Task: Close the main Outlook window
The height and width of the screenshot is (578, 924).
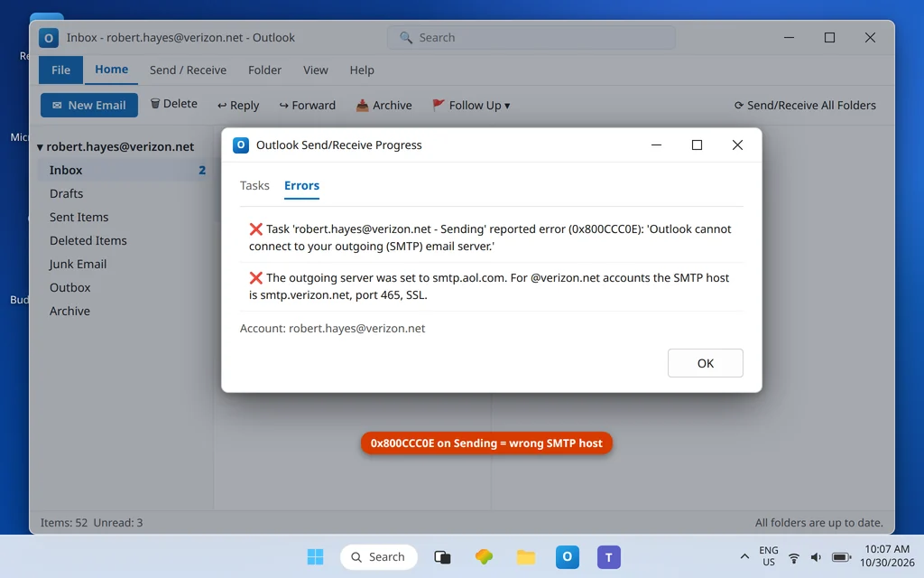Action: (x=870, y=38)
